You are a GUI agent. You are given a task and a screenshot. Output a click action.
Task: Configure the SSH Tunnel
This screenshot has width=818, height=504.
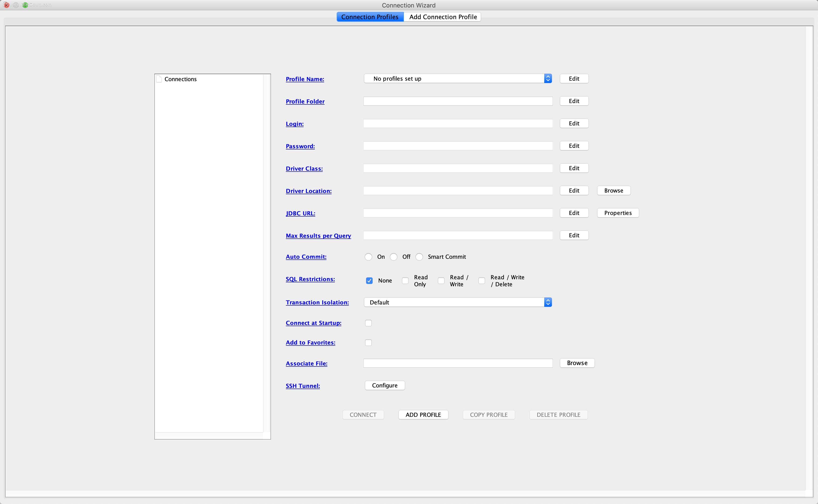pyautogui.click(x=385, y=385)
